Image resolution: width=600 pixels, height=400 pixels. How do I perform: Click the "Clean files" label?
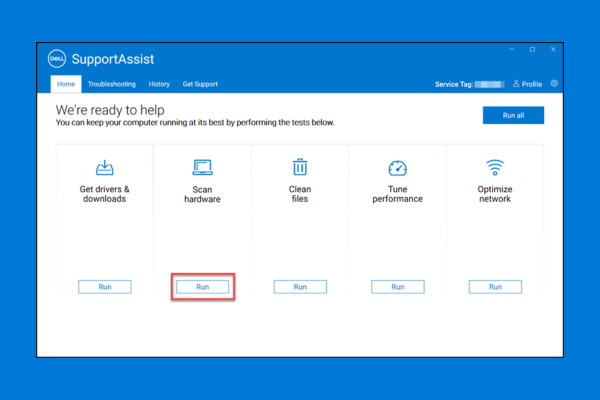pos(300,194)
